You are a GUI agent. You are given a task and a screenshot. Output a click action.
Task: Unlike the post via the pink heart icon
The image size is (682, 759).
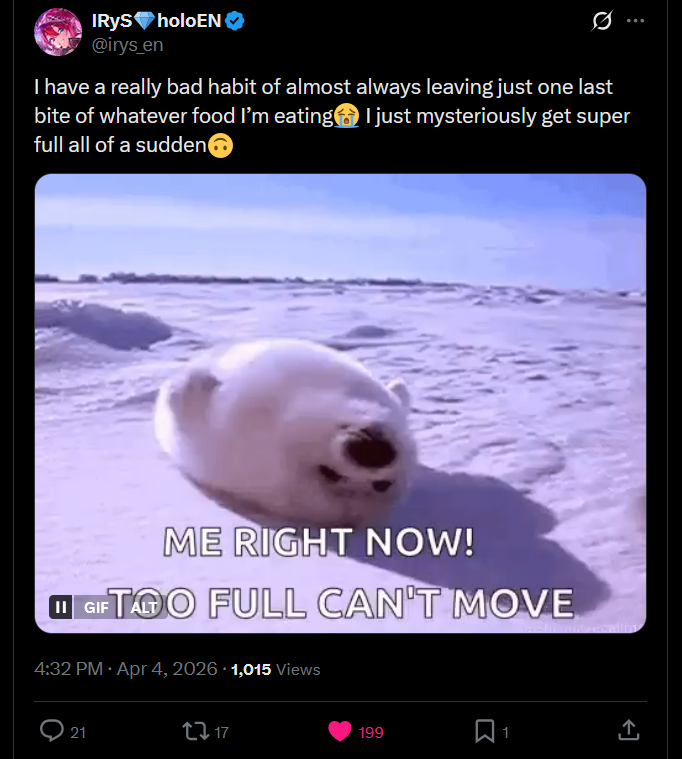340,731
